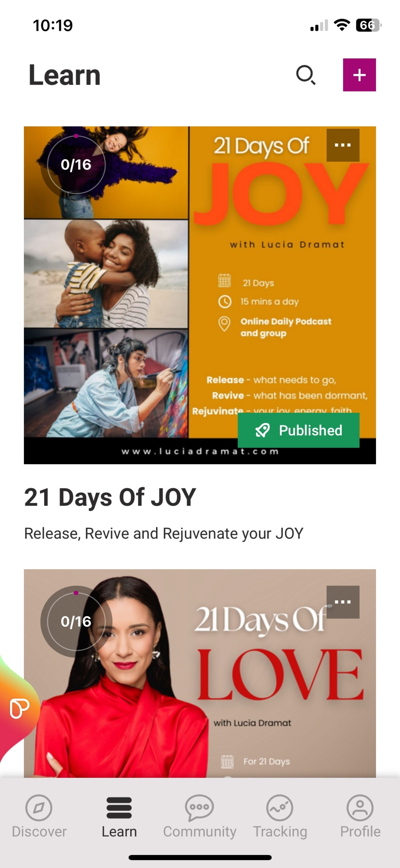Click the green Published status badge
The image size is (400, 868).
coord(298,430)
